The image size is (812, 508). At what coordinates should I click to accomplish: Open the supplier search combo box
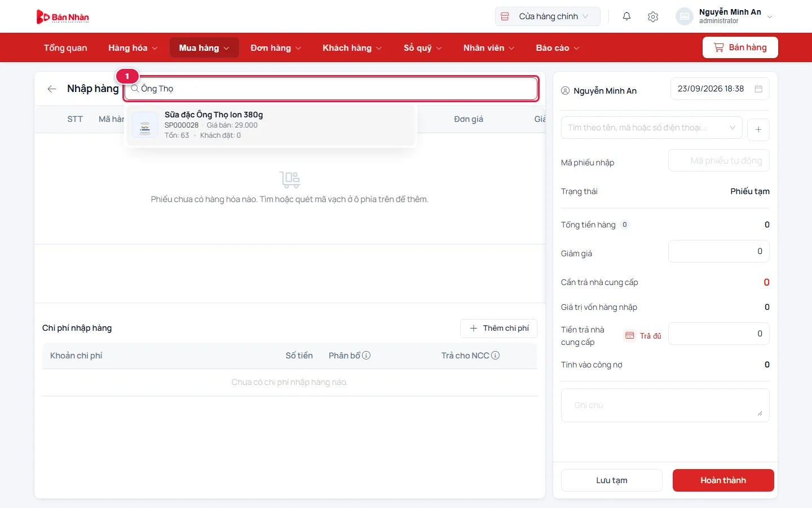tap(651, 128)
